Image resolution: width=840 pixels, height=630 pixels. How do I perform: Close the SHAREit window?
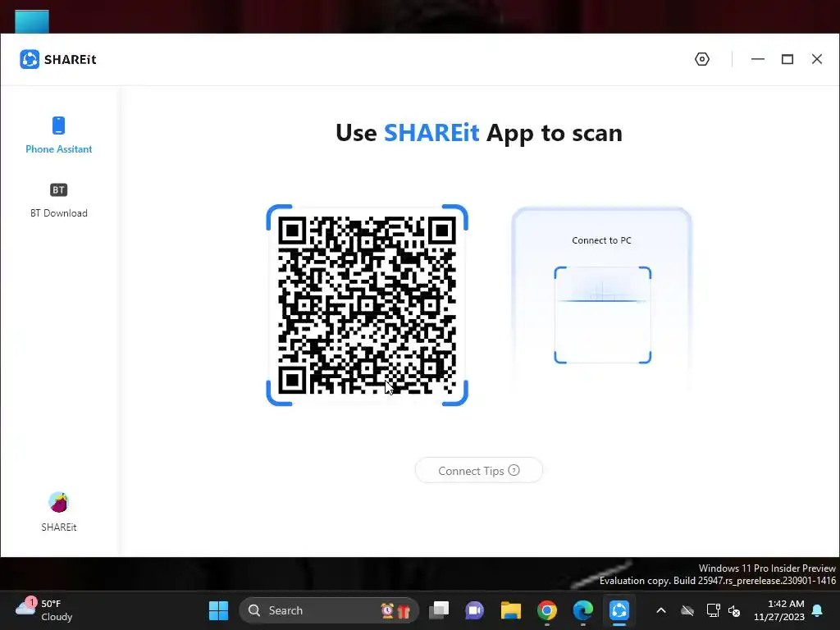coord(816,59)
